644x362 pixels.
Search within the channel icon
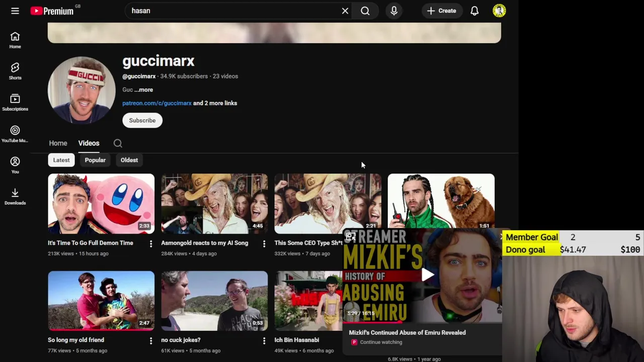click(118, 143)
